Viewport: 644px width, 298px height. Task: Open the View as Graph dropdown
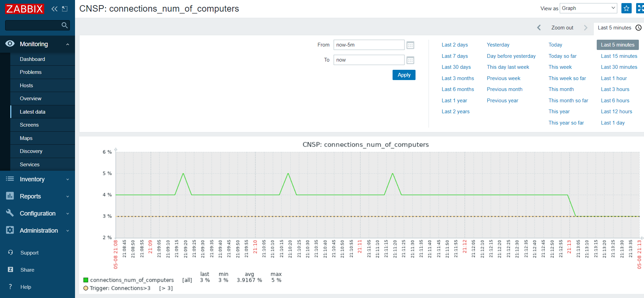588,8
